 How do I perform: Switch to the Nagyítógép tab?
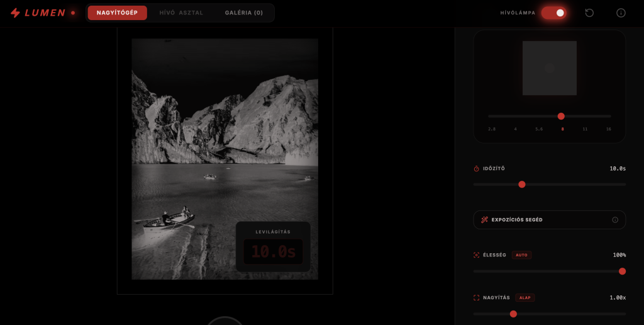pyautogui.click(x=117, y=13)
